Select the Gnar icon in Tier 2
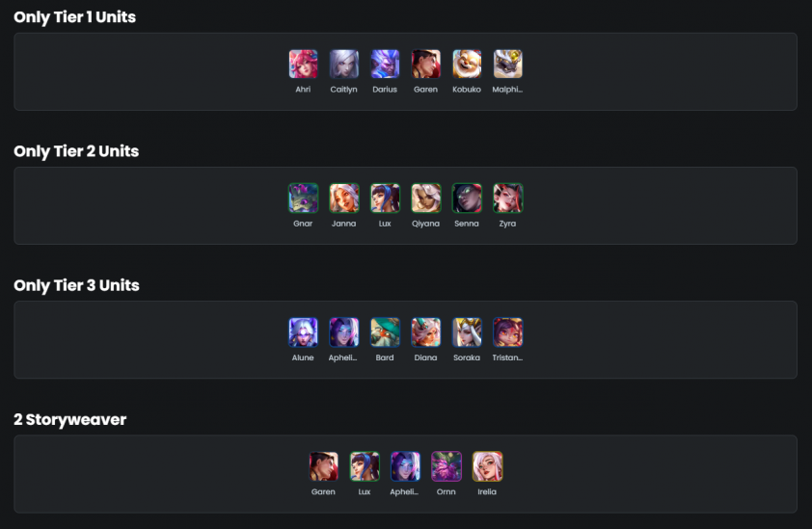Image resolution: width=812 pixels, height=529 pixels. coord(303,198)
